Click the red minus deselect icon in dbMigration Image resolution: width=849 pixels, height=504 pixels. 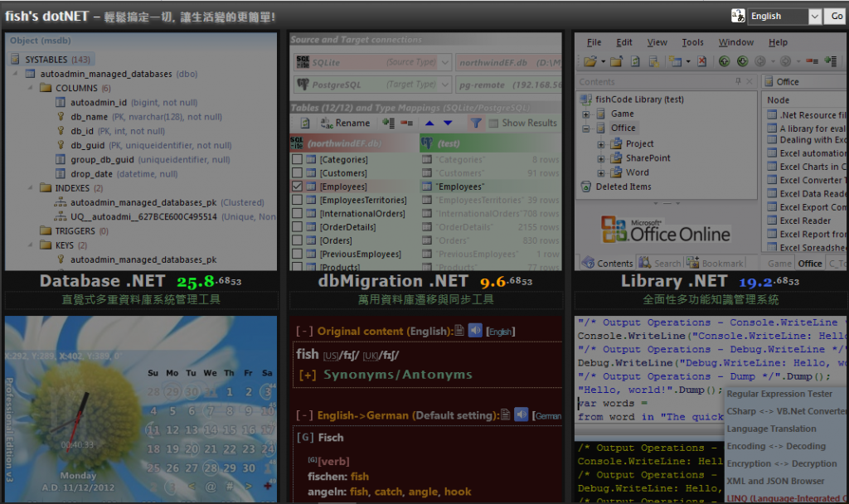coord(406,124)
